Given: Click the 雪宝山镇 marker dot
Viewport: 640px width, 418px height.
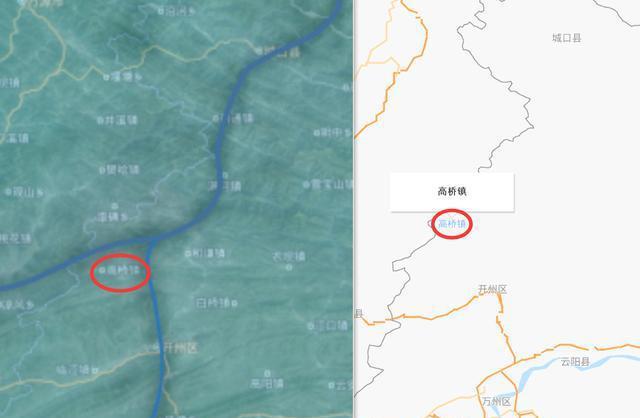Looking at the screenshot, I should point(306,185).
